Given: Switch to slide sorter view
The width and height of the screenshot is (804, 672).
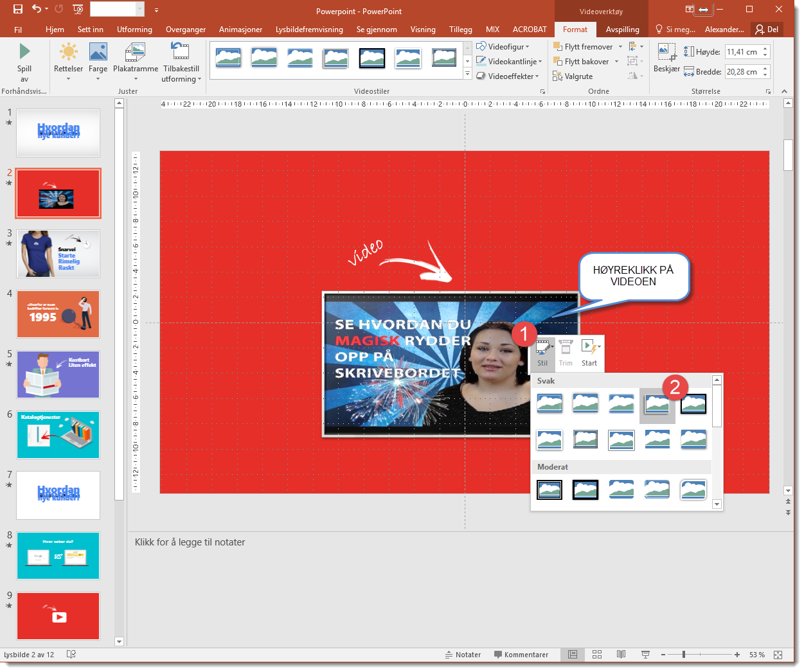Looking at the screenshot, I should pos(597,655).
